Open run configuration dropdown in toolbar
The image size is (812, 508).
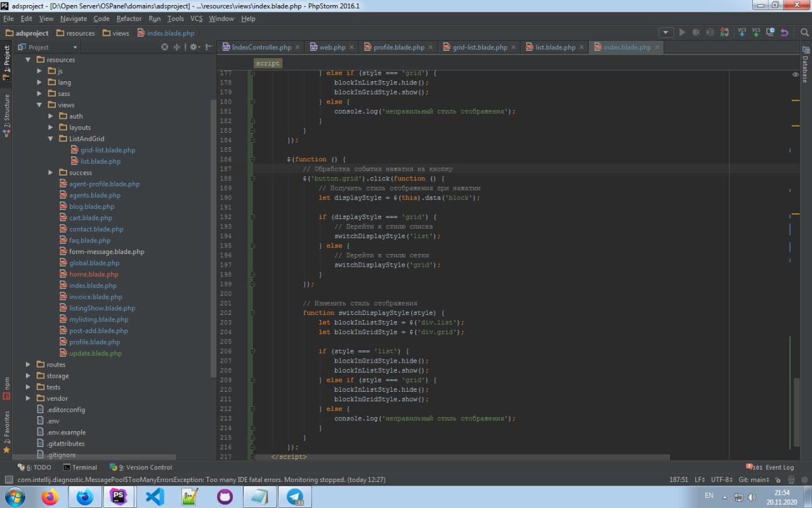[x=665, y=32]
